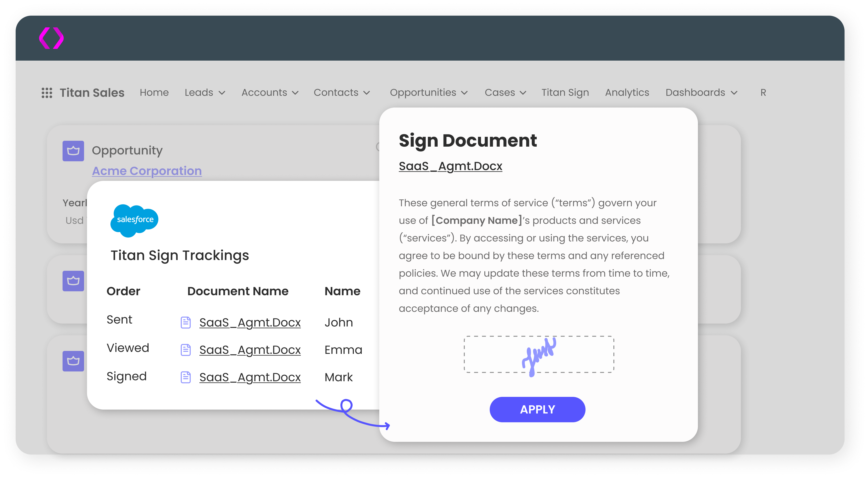Image resolution: width=868 pixels, height=478 pixels.
Task: Click the bottom purple crown icon
Action: [73, 361]
